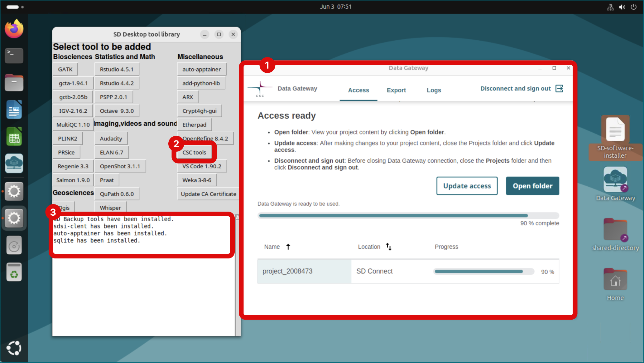Open the Logs tab
Screen dimensions: 644x363
[x=434, y=90]
